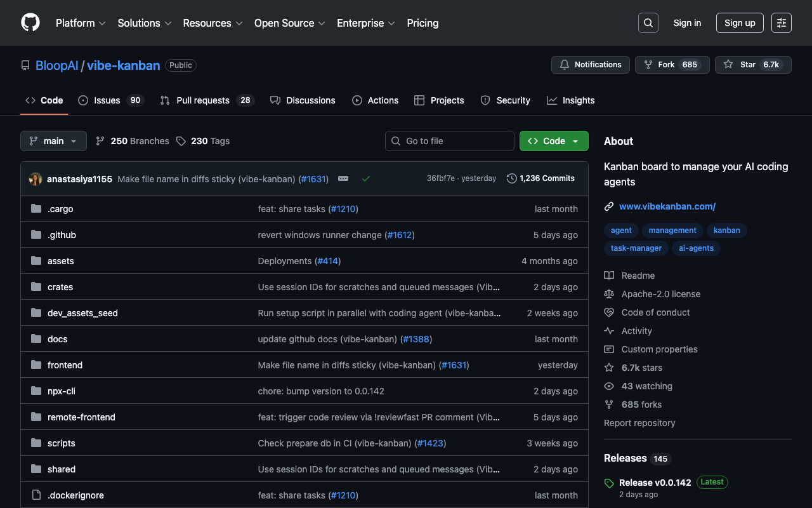Click the green commit status checkmark

point(366,178)
